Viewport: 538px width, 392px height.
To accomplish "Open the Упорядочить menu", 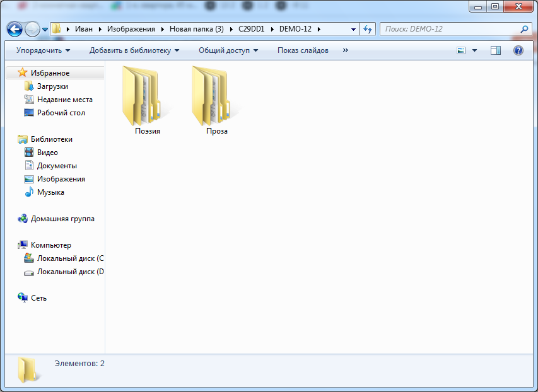I will (44, 50).
